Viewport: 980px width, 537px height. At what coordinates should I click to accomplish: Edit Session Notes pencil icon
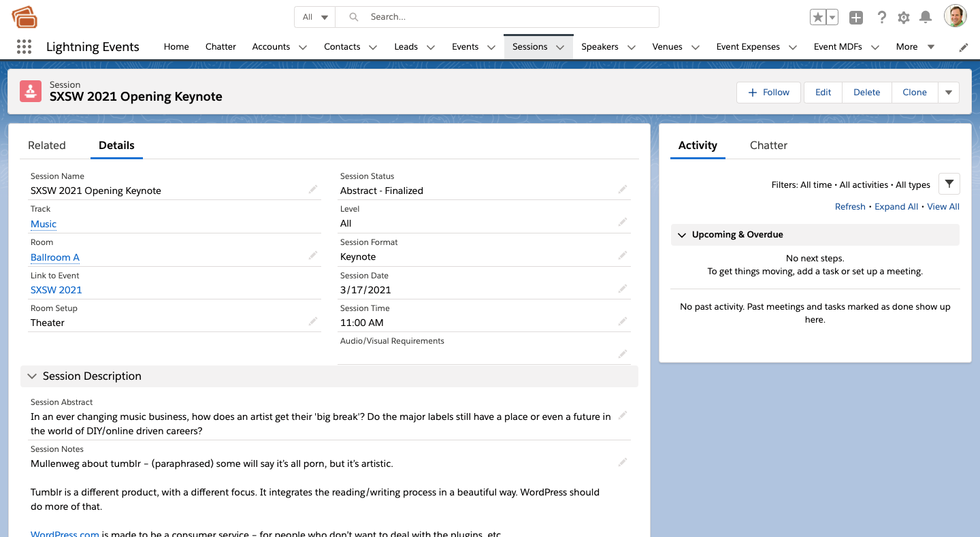point(623,462)
